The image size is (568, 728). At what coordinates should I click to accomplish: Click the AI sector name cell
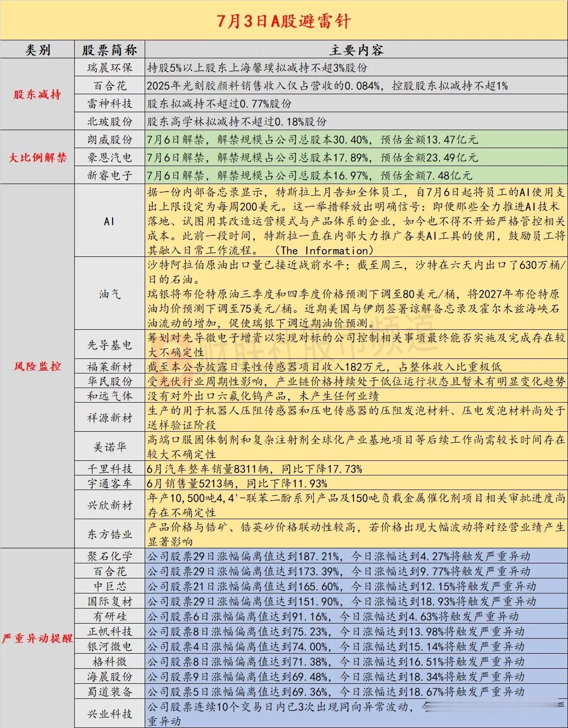coord(110,221)
